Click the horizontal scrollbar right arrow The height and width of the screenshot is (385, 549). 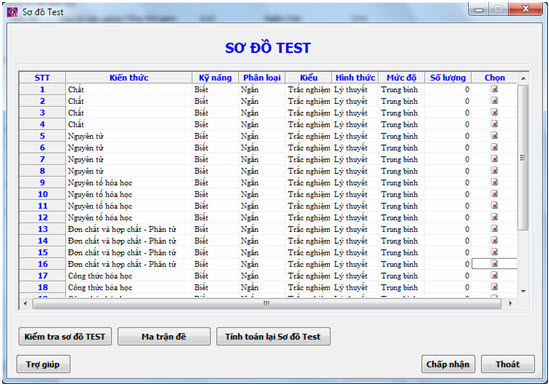coord(510,303)
